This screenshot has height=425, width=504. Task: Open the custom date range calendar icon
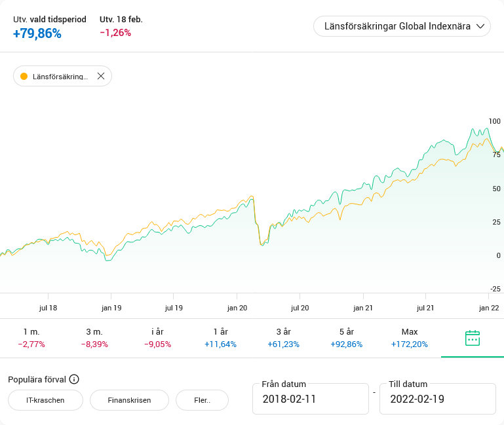[472, 338]
